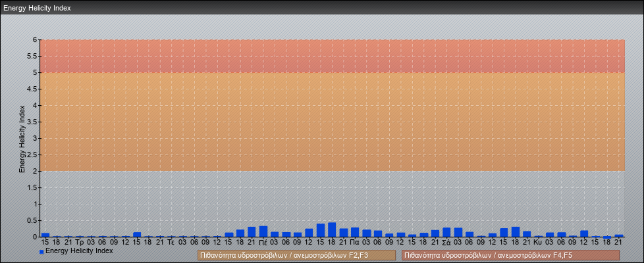Click the 3.5 value on the y-axis
Viewport: 644px width, 263px height.
point(32,122)
